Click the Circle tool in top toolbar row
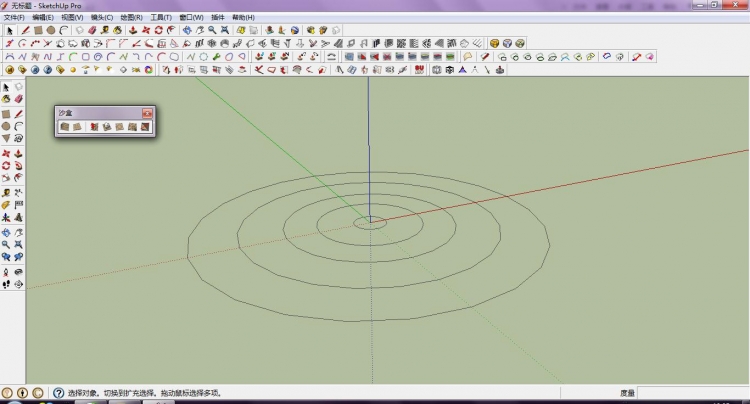Screen dimensions: 750x404 (x=51, y=30)
